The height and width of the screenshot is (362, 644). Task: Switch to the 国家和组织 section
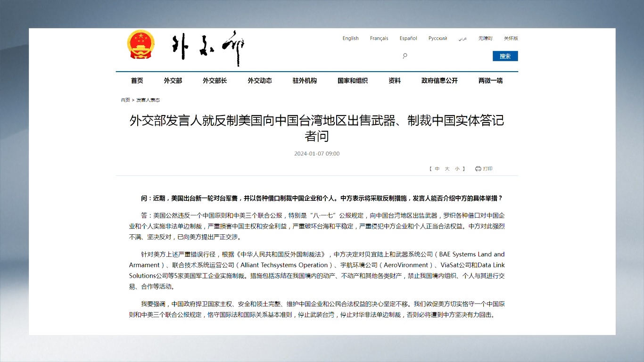353,81
